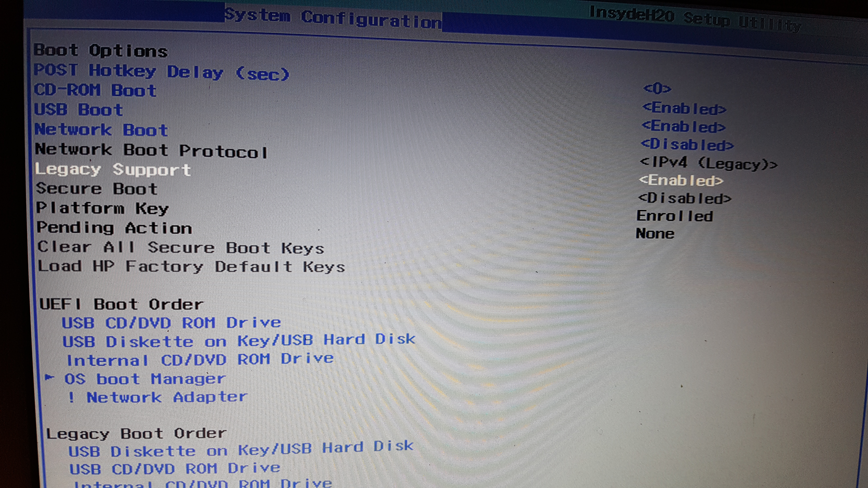Toggle Legacy Support highlighted <Enabled> value
This screenshot has width=868, height=488.
(x=681, y=180)
